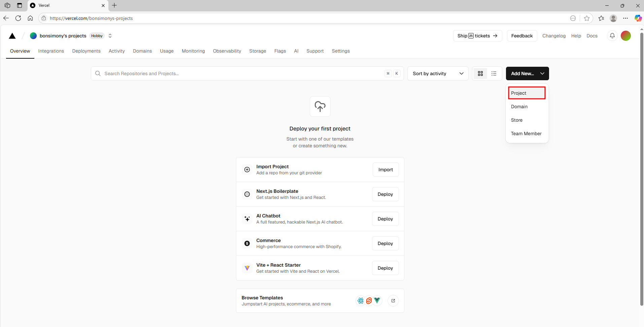
Task: Click the search magnifier icon
Action: click(98, 73)
